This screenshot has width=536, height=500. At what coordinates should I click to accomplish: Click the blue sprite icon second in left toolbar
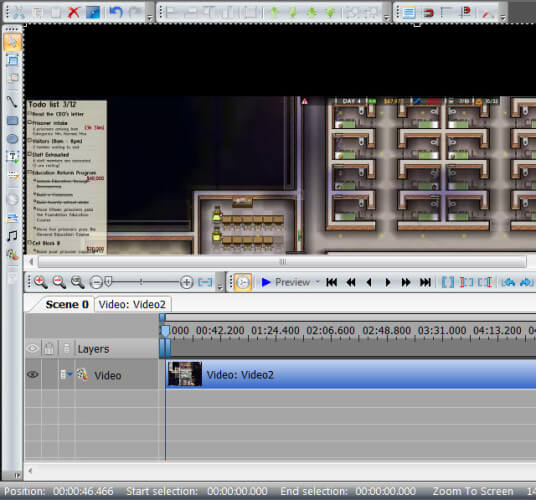[13, 61]
